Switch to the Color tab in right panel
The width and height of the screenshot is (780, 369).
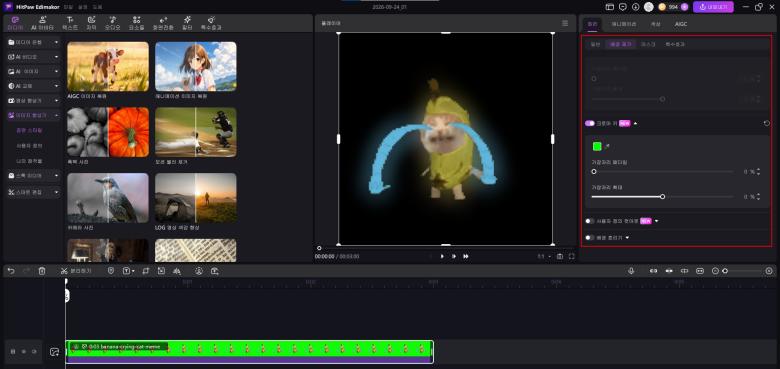coord(655,24)
